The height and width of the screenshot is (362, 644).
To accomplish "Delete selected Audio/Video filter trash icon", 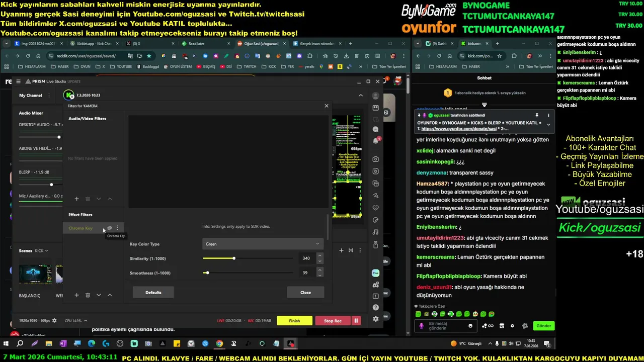I will click(88, 199).
